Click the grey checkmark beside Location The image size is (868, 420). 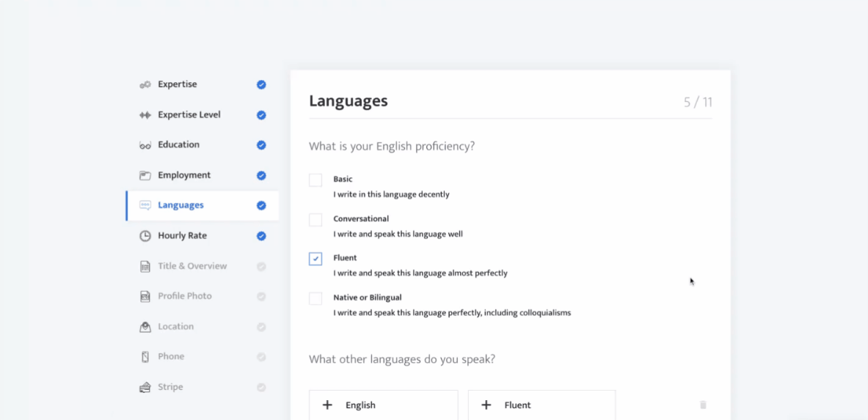pos(261,326)
